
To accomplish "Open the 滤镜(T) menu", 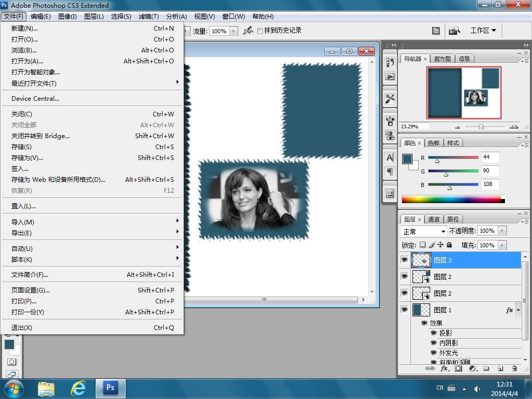I will pyautogui.click(x=148, y=16).
